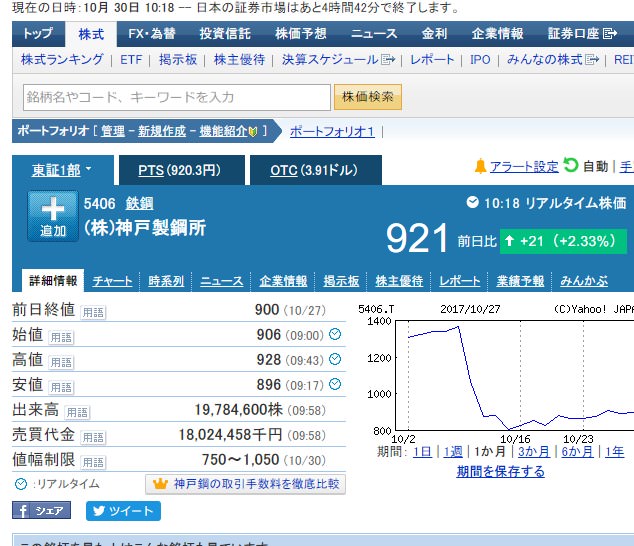Select the 詳細情報 tab

click(x=53, y=280)
